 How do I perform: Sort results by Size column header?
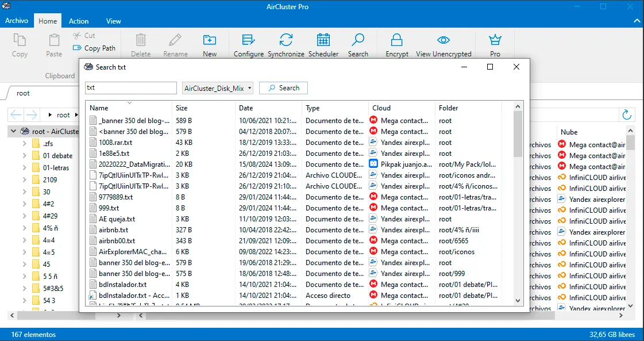(x=204, y=108)
